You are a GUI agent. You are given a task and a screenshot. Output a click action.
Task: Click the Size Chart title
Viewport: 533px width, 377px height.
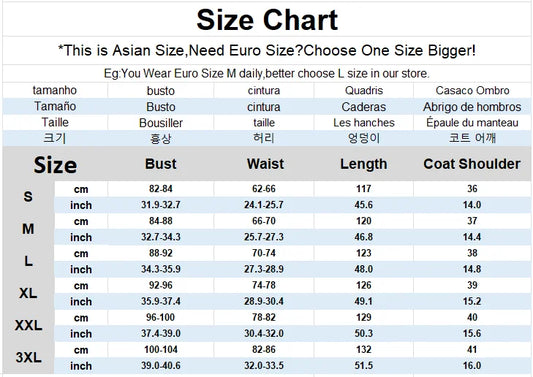point(267,20)
